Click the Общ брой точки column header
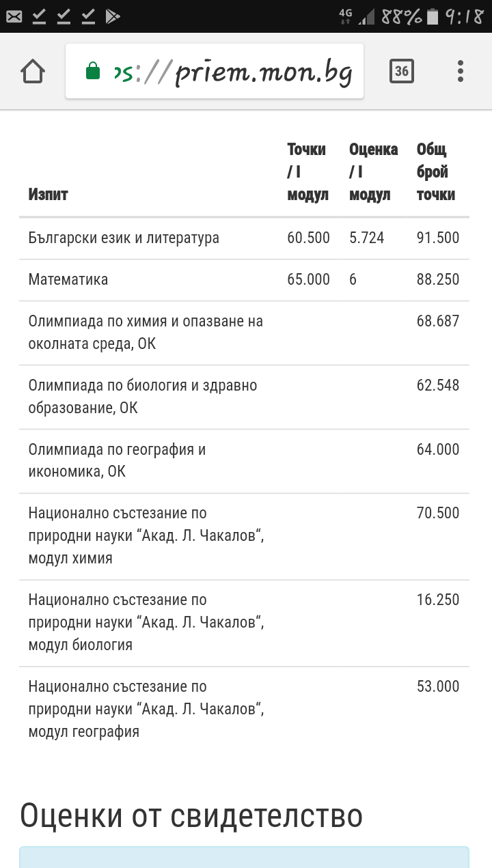Image resolution: width=492 pixels, height=868 pixels. [x=436, y=172]
